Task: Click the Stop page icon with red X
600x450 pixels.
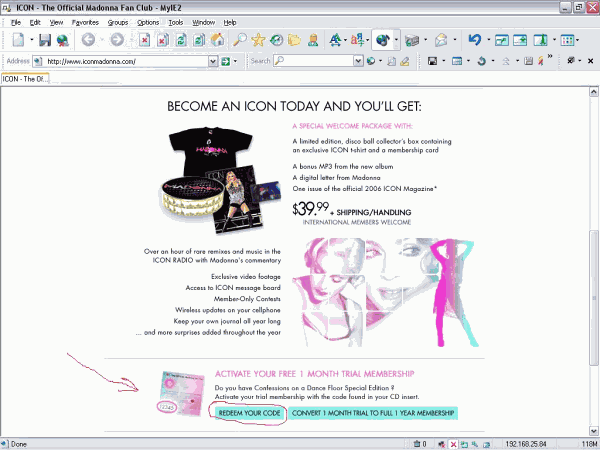Action: tap(144, 40)
